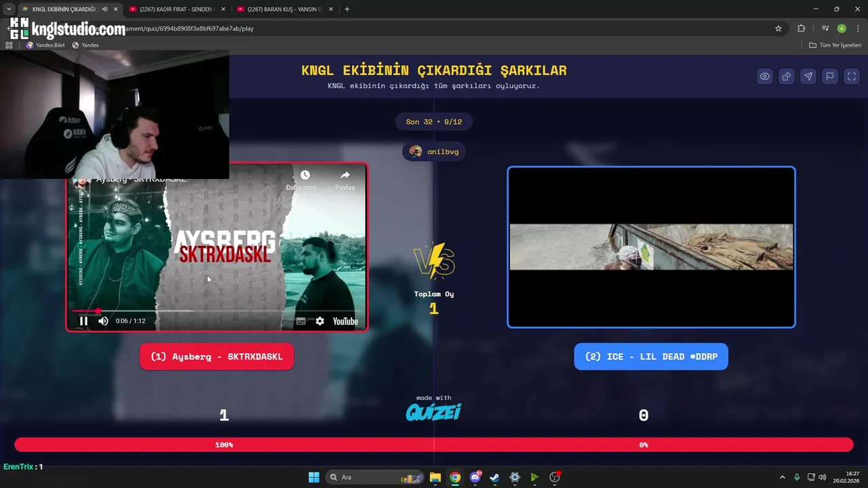The height and width of the screenshot is (488, 868).
Task: Pause the Aysberg YouTube video
Action: pyautogui.click(x=83, y=321)
